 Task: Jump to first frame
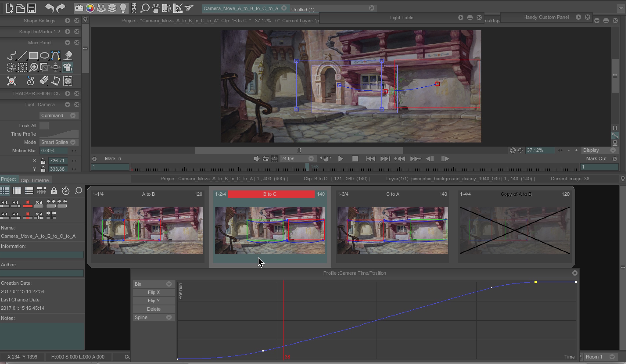click(x=370, y=158)
